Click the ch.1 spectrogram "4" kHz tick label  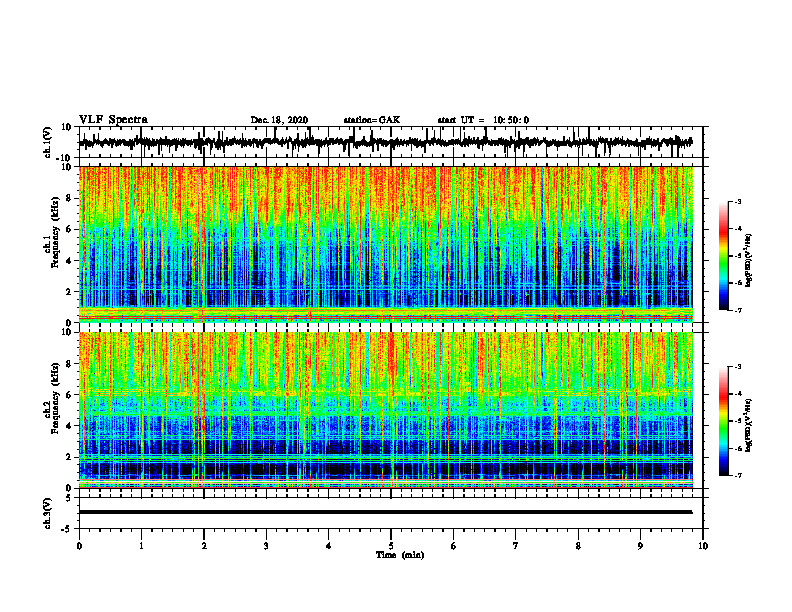(x=69, y=261)
